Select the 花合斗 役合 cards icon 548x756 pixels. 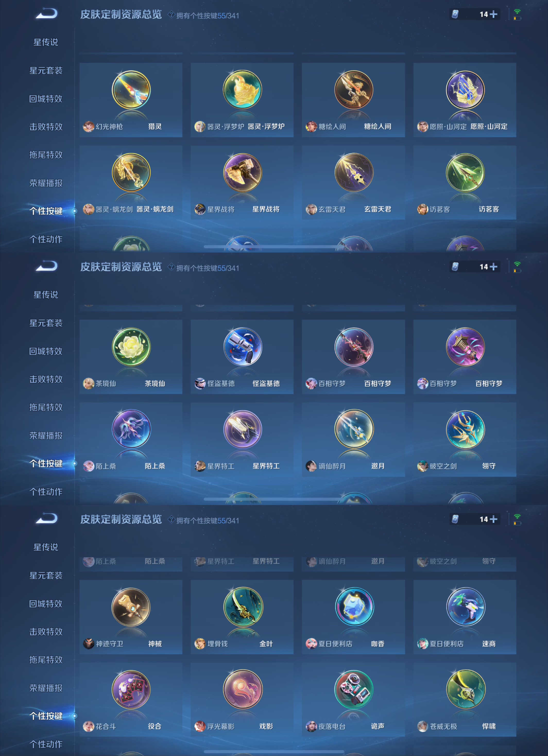click(131, 689)
